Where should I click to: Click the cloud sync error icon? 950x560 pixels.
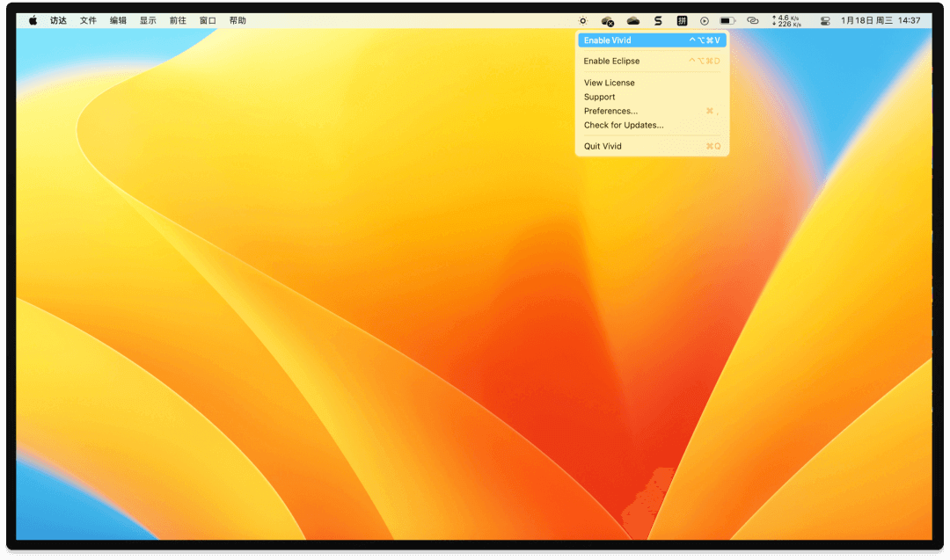(607, 20)
